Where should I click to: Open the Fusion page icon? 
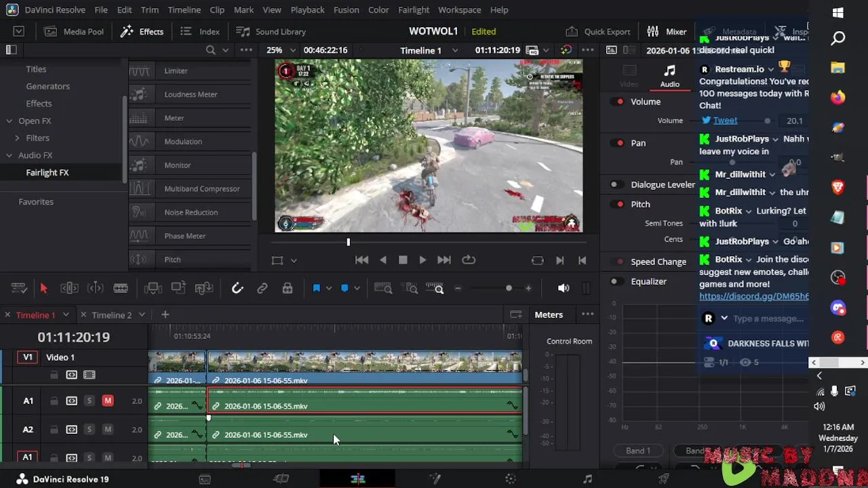pos(435,479)
